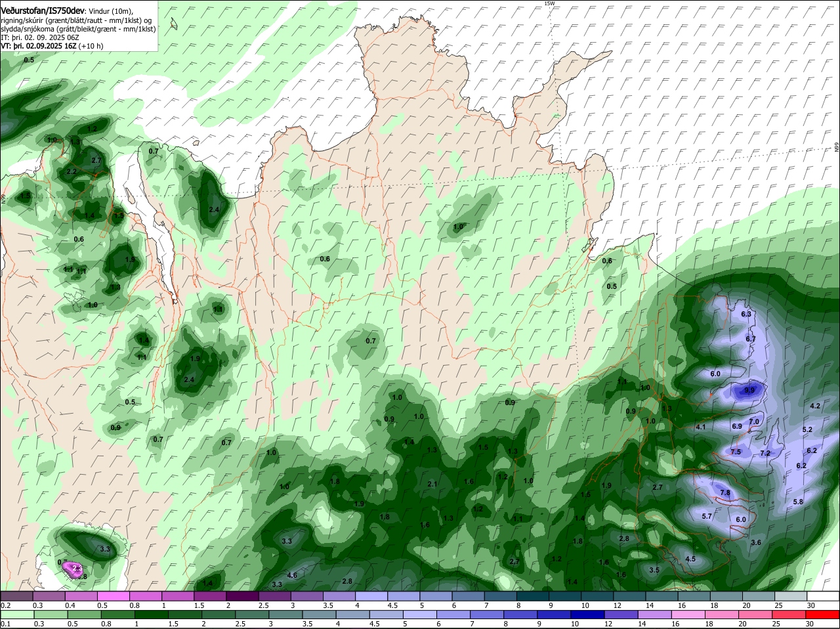The image size is (840, 629).
Task: Click the deep purple 2 swatch in the upper legend
Action: [x=242, y=596]
